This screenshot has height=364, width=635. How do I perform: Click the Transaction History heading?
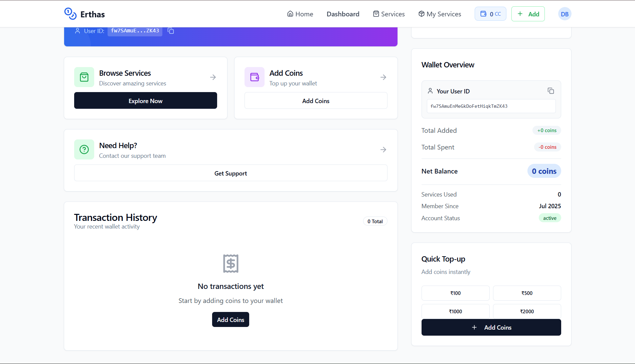pyautogui.click(x=116, y=217)
